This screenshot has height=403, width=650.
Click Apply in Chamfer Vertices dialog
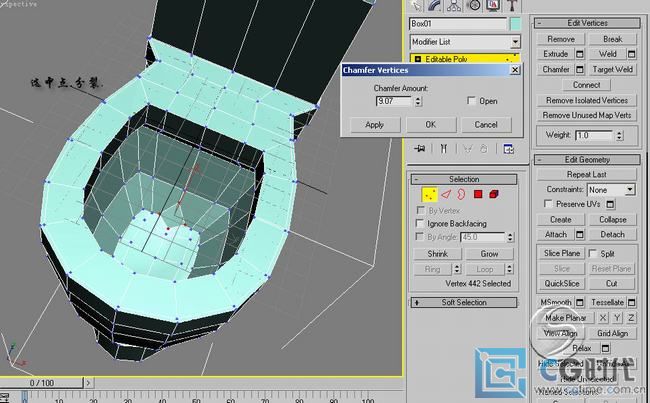click(375, 124)
